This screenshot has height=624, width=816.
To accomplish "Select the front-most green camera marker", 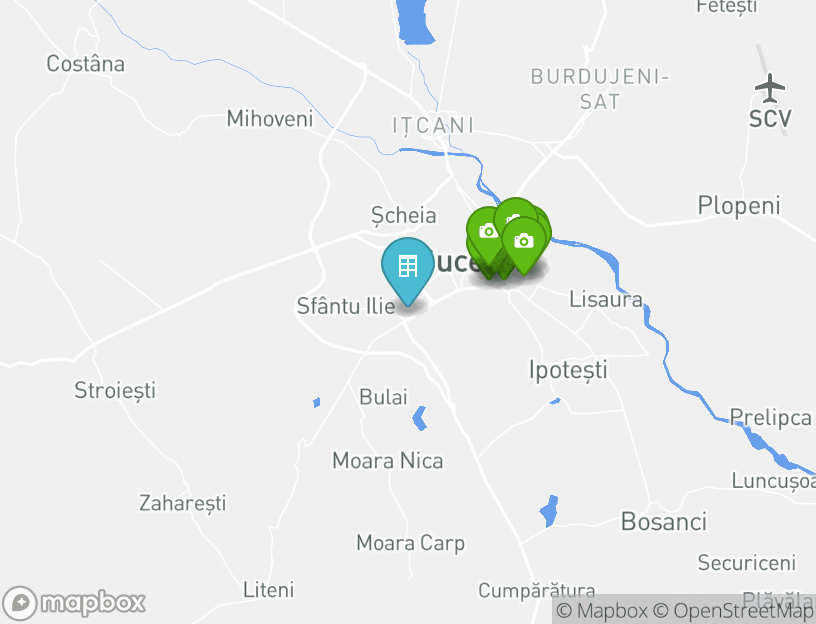I will (x=524, y=241).
